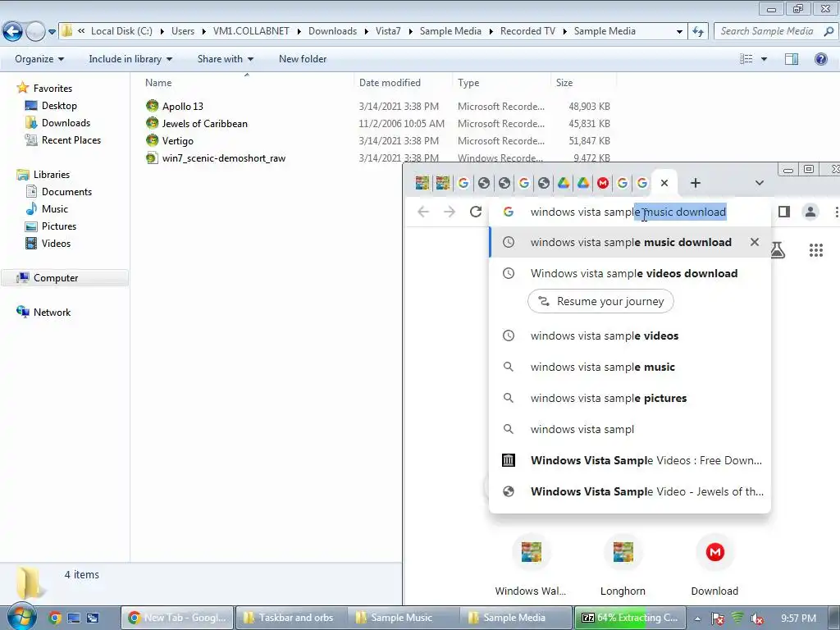
Task: Open the Pictures library
Action: pos(59,226)
